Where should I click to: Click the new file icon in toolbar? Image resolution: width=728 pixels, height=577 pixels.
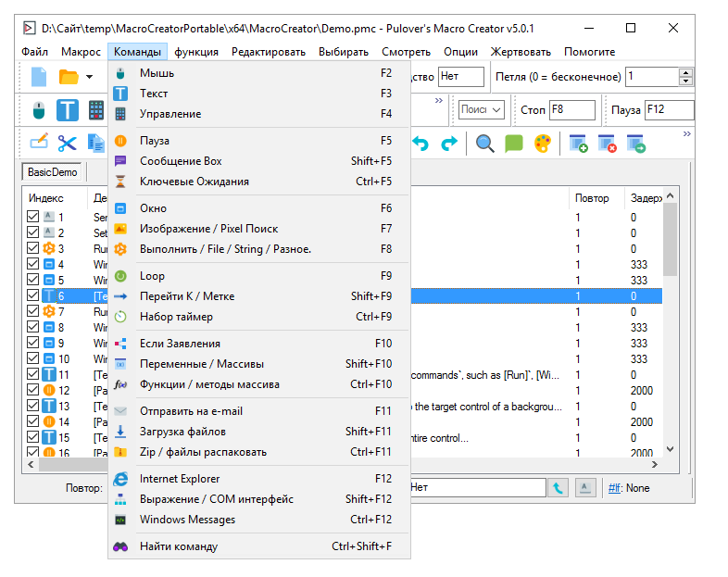(39, 77)
